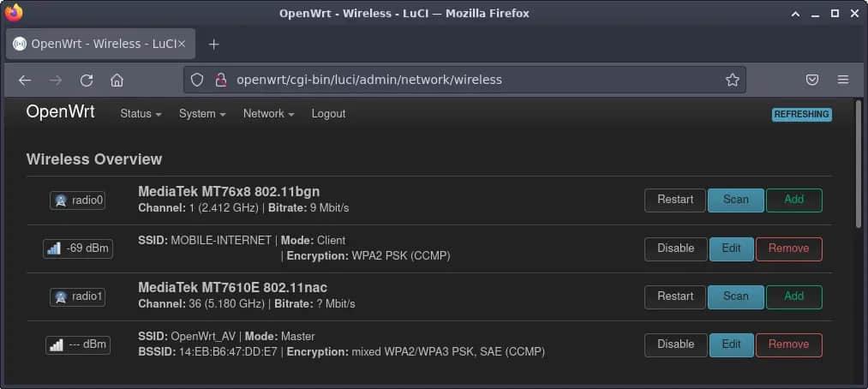Open the Firefox hamburger application menu
Image resolution: width=868 pixels, height=389 pixels.
(843, 80)
